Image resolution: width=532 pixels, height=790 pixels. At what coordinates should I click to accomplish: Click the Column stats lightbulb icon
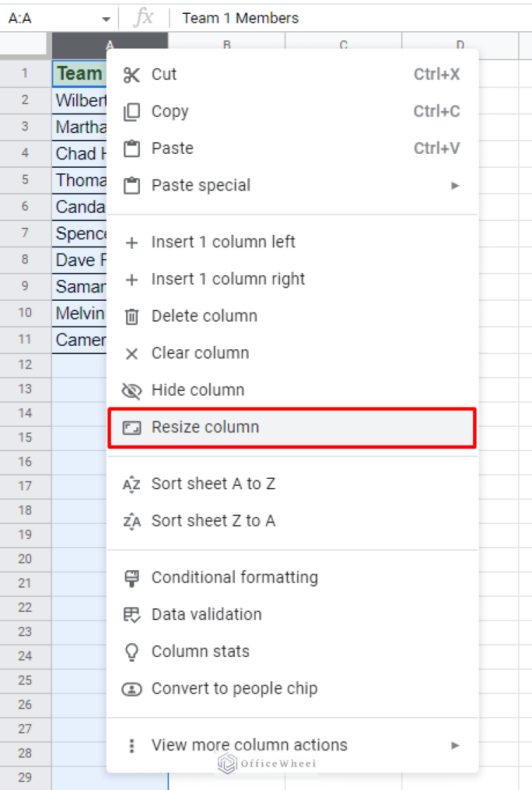pyautogui.click(x=132, y=651)
